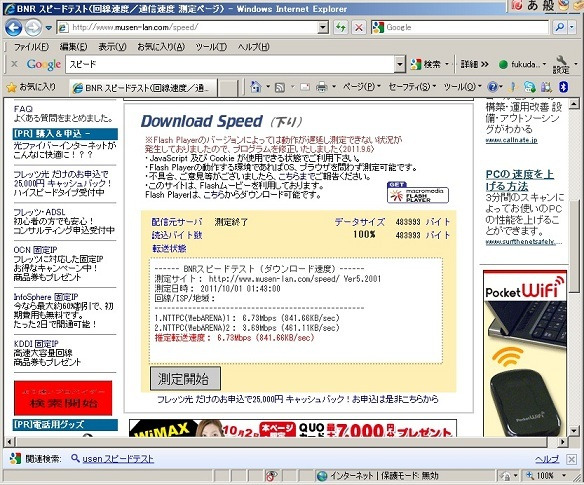584x485 pixels.
Task: Click the ヘルプ link in the related search bar
Action: pos(547,459)
